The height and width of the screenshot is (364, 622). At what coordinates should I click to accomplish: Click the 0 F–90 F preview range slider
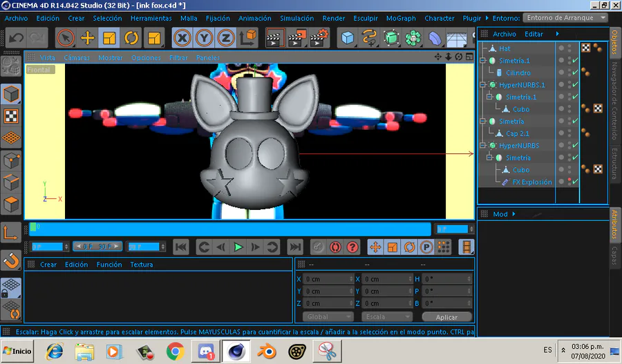tap(97, 247)
